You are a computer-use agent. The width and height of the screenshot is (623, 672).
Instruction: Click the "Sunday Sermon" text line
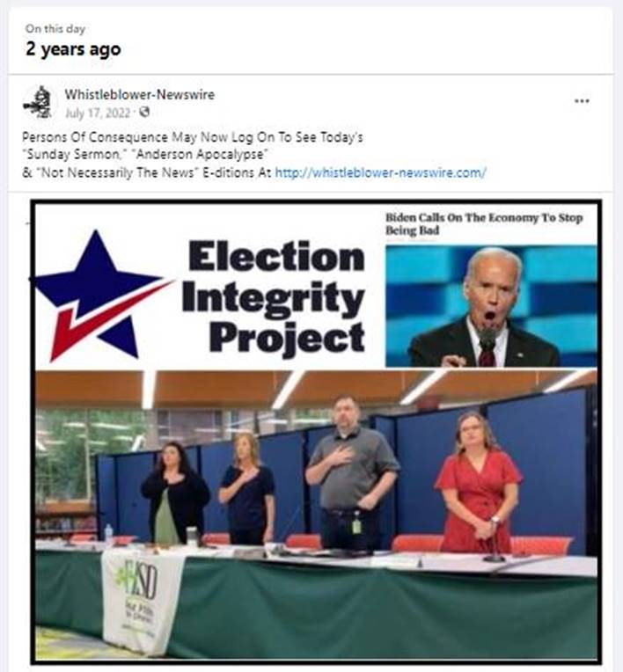[145, 154]
